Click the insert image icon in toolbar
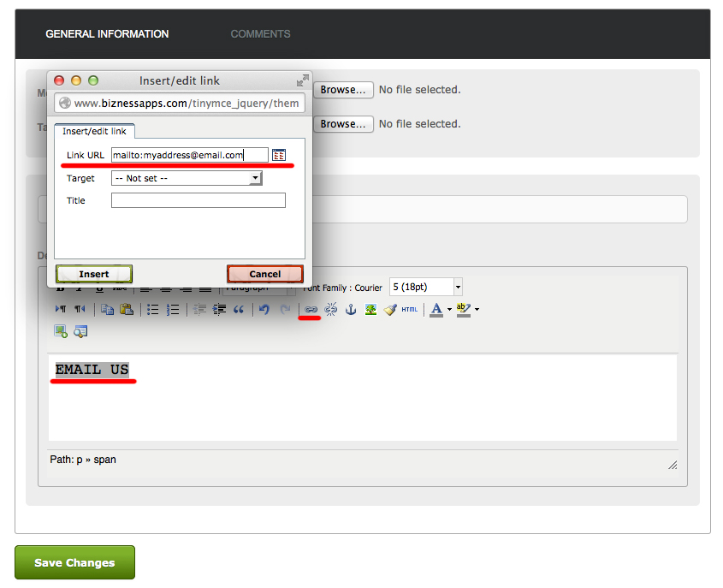Screen dimensions: 723x588 click(370, 309)
